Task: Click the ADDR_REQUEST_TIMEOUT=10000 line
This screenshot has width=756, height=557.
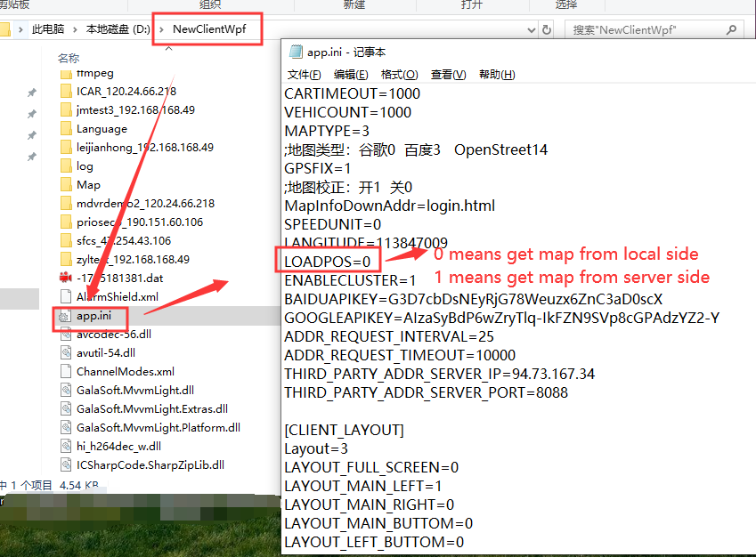Action: coord(400,355)
